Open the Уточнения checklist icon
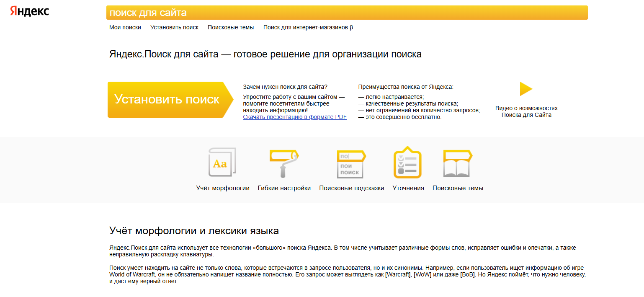Screen dimensions: 644x297 407,162
